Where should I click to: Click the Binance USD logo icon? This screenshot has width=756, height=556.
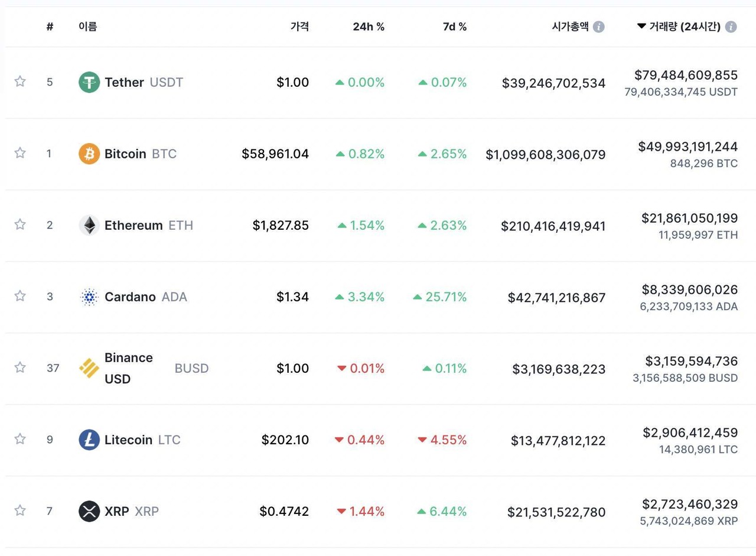coord(89,368)
